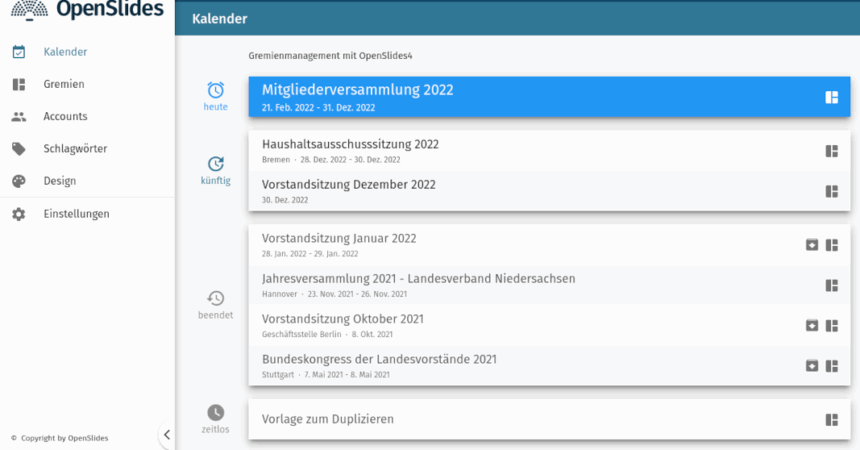This screenshot has height=450, width=860.
Task: Click the Design palette icon
Action: click(x=19, y=181)
